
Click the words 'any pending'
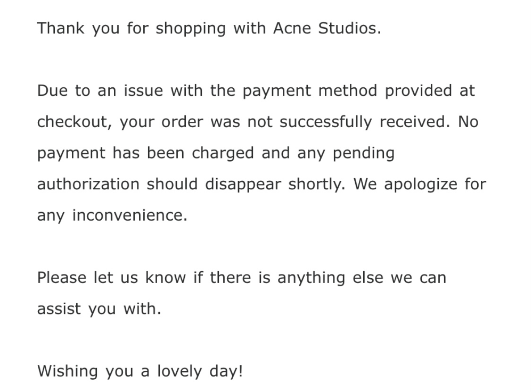pyautogui.click(x=346, y=154)
